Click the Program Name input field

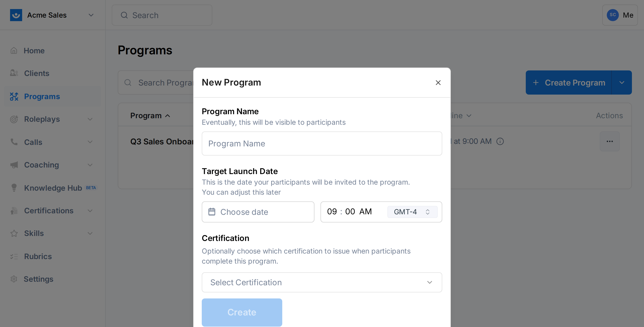point(322,143)
